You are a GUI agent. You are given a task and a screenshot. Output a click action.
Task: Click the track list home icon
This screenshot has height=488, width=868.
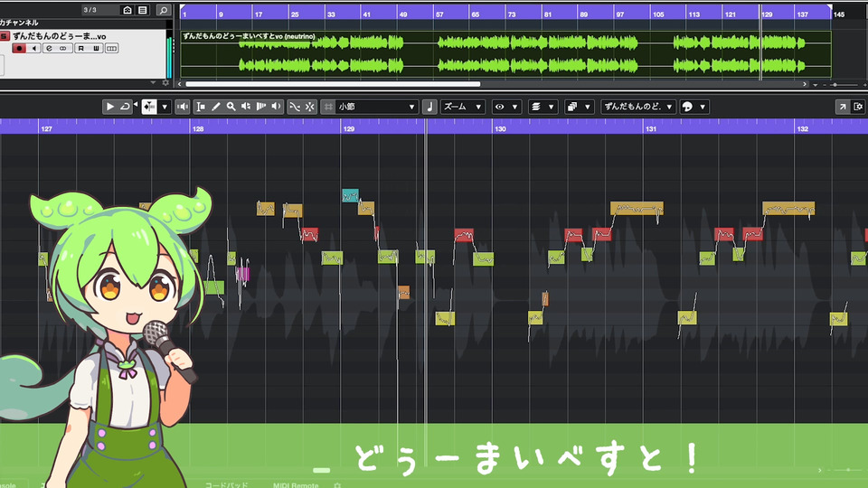tap(127, 10)
